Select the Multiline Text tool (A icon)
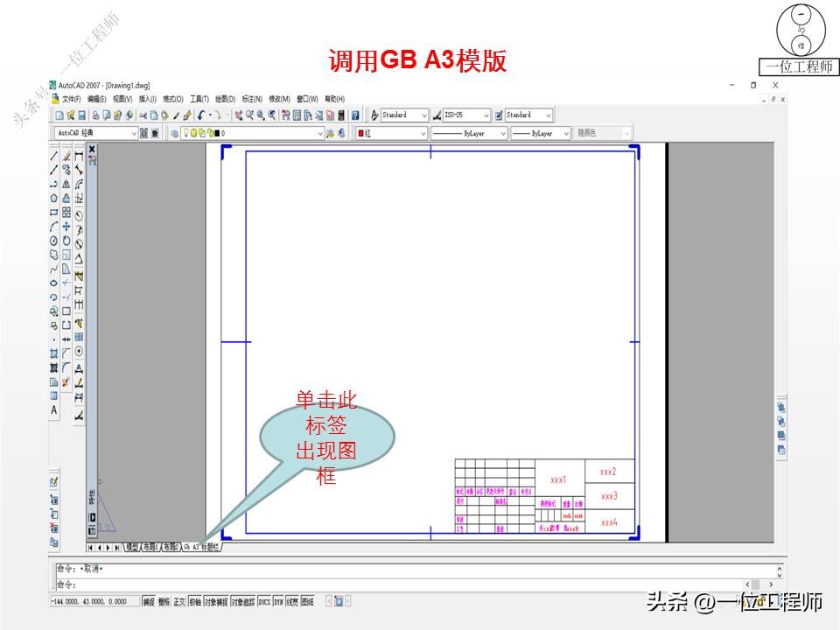840x630 pixels. [51, 408]
